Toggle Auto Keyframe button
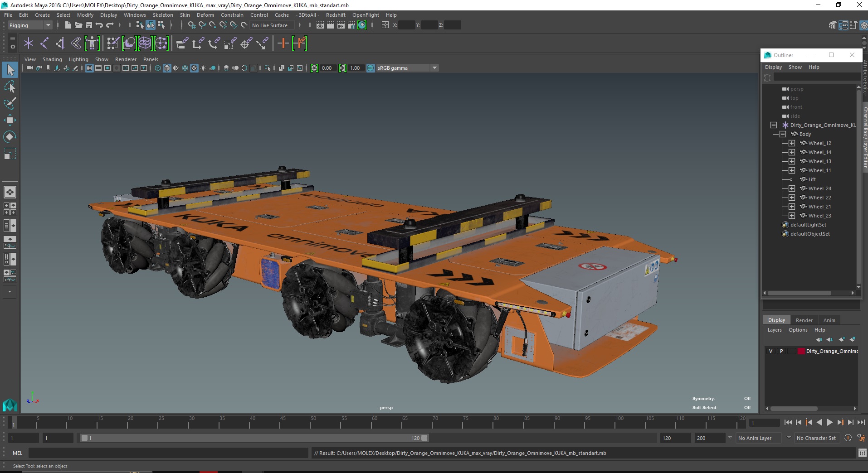Image resolution: width=868 pixels, height=473 pixels. point(848,438)
